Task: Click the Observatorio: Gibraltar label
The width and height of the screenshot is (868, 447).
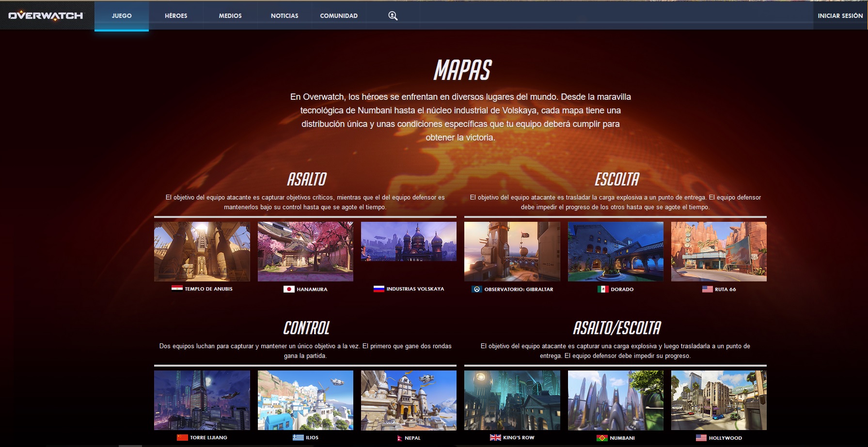Action: pyautogui.click(x=519, y=289)
